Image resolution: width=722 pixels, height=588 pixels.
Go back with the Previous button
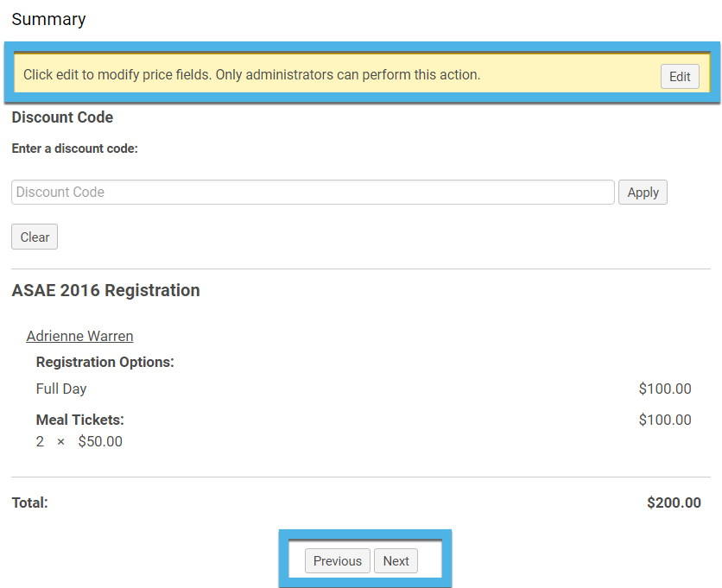coord(337,561)
